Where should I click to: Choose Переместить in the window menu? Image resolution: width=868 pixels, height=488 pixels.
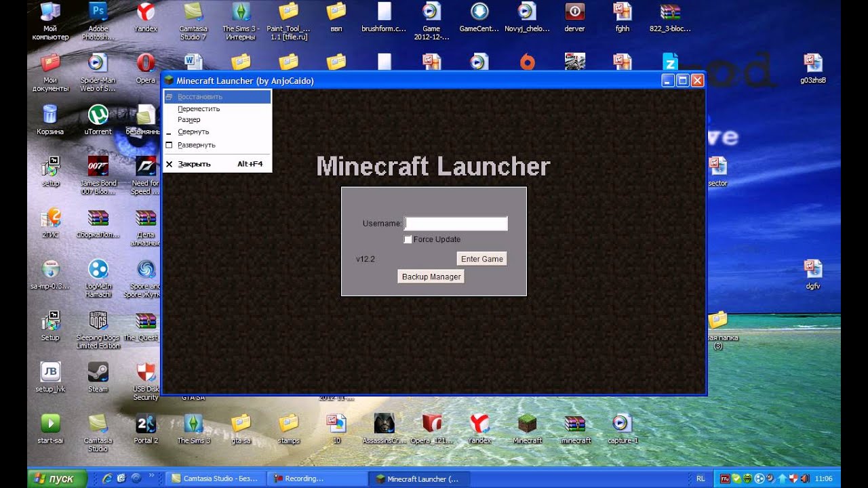217,108
